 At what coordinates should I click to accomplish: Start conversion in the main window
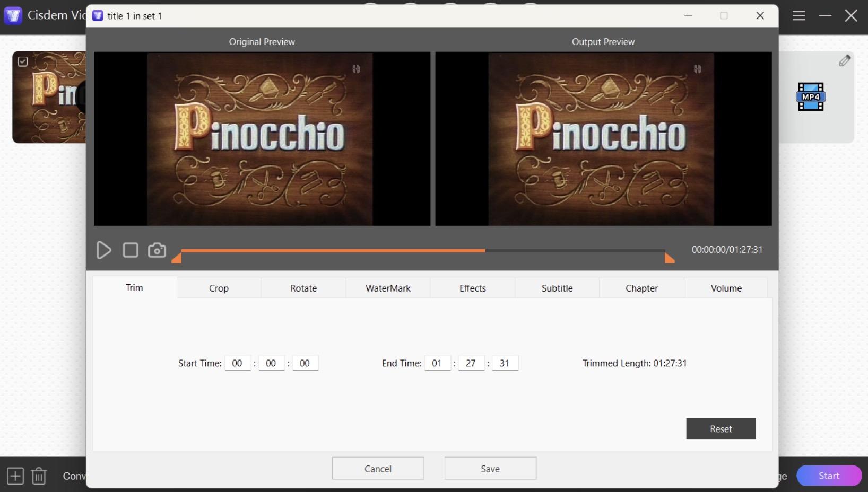point(829,476)
